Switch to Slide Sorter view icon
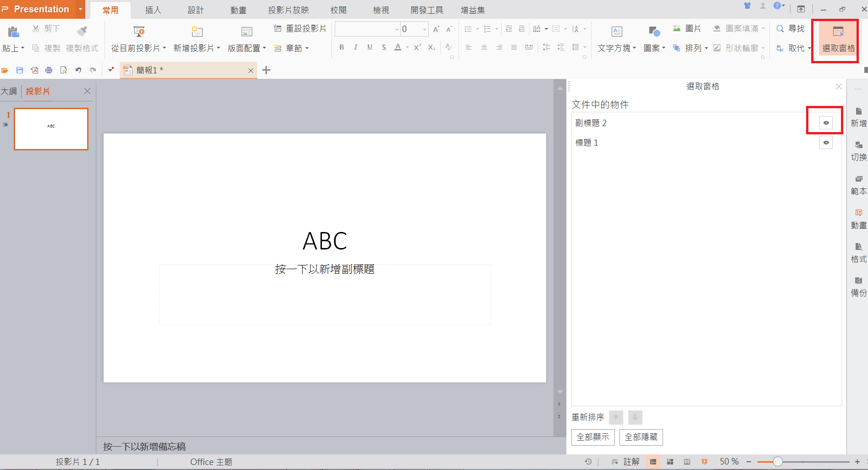The width and height of the screenshot is (868, 470). [670, 462]
